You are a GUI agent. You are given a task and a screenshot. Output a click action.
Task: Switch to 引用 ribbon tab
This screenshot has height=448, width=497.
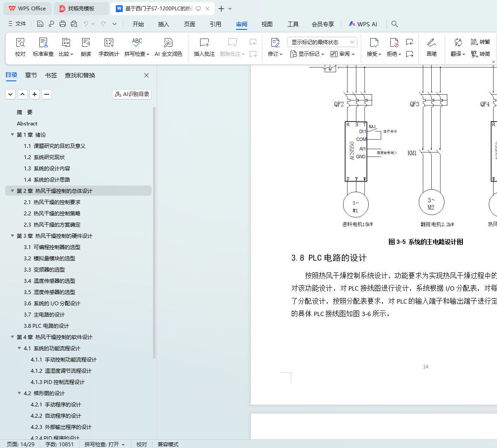coord(216,24)
